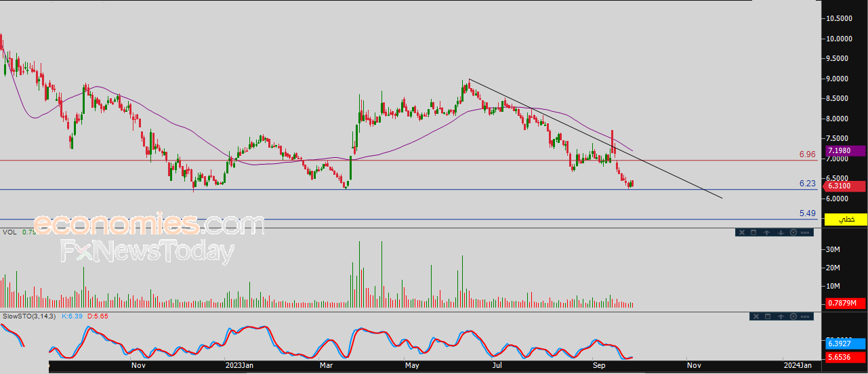Move the SlowSTO panel up
Screen dimensions: 868x374
click(781, 316)
